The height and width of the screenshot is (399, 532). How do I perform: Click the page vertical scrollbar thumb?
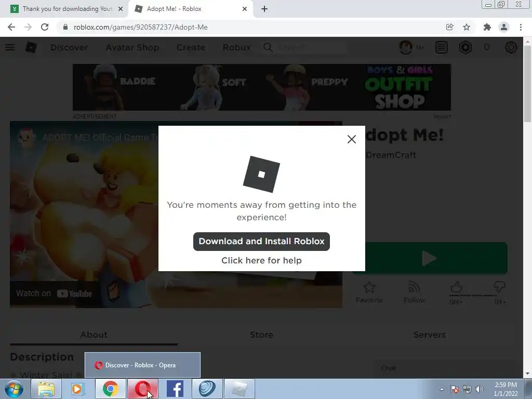click(527, 83)
